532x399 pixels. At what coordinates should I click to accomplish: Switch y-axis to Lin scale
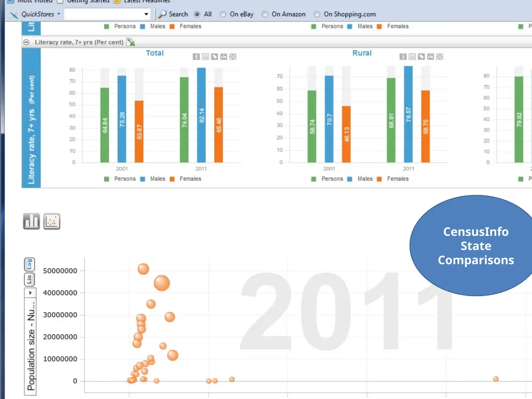[x=30, y=279]
